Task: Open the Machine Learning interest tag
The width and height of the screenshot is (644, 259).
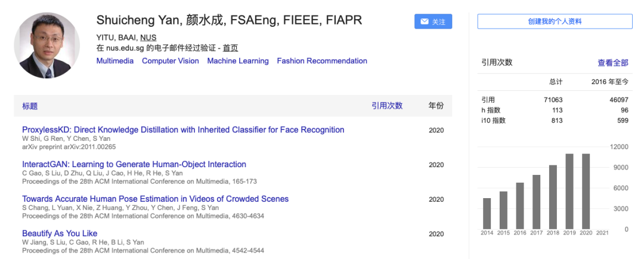Action: (x=238, y=61)
